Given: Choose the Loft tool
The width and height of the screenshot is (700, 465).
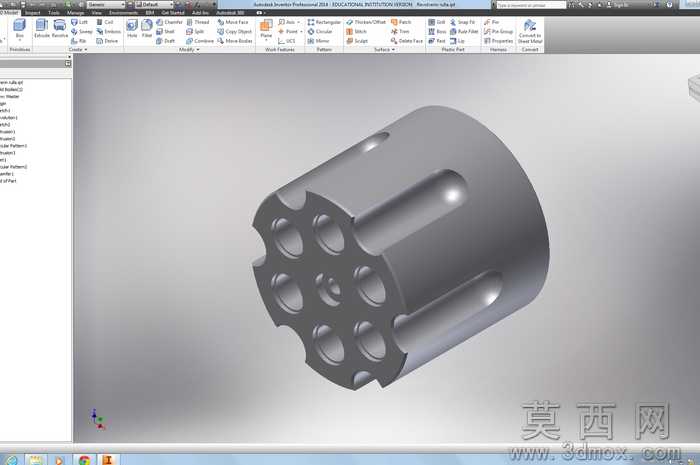Looking at the screenshot, I should click(79, 22).
